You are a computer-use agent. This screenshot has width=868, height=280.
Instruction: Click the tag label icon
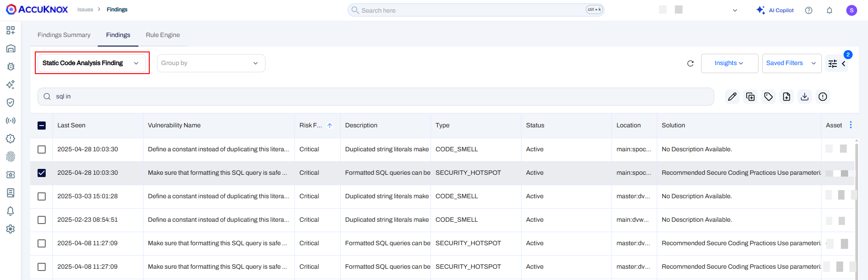coord(768,97)
